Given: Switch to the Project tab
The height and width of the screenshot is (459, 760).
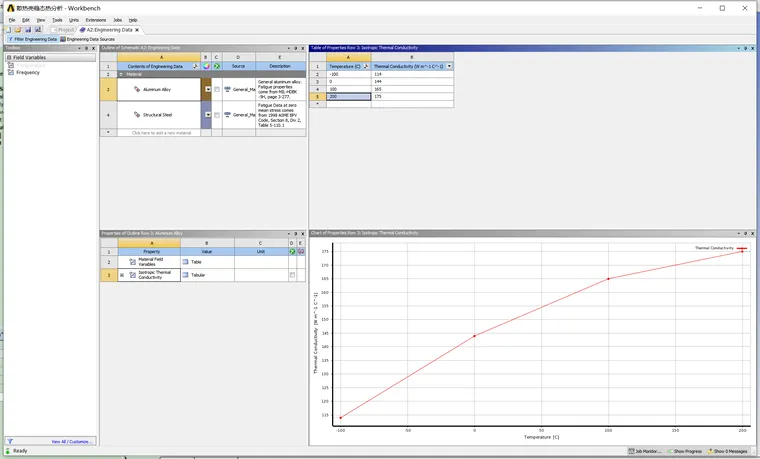Looking at the screenshot, I should click(63, 30).
